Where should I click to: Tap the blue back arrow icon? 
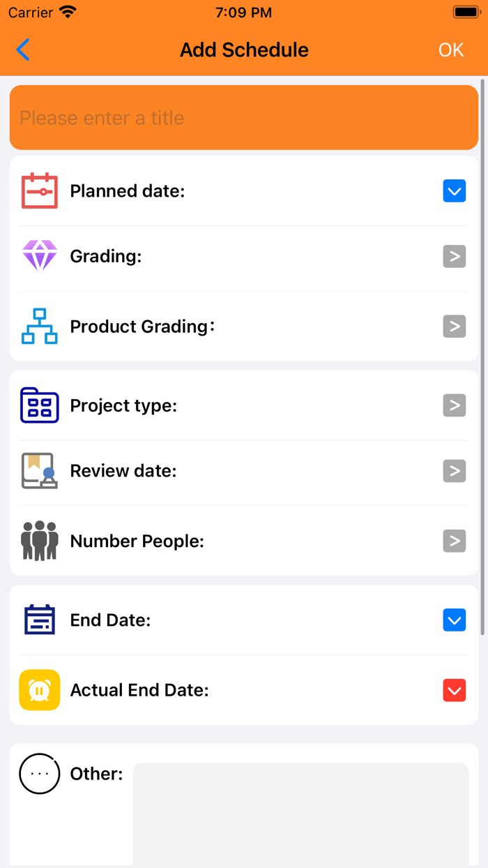[x=24, y=50]
